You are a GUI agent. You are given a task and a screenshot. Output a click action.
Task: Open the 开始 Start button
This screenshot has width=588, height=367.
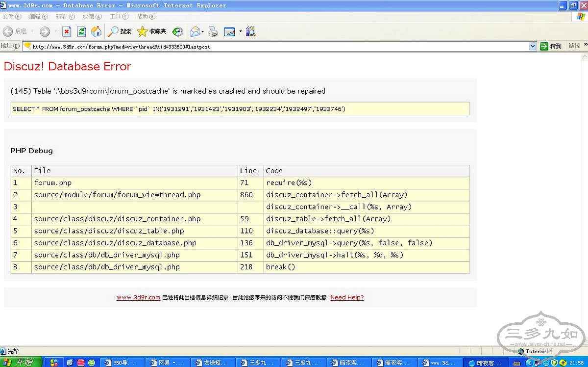coord(22,363)
